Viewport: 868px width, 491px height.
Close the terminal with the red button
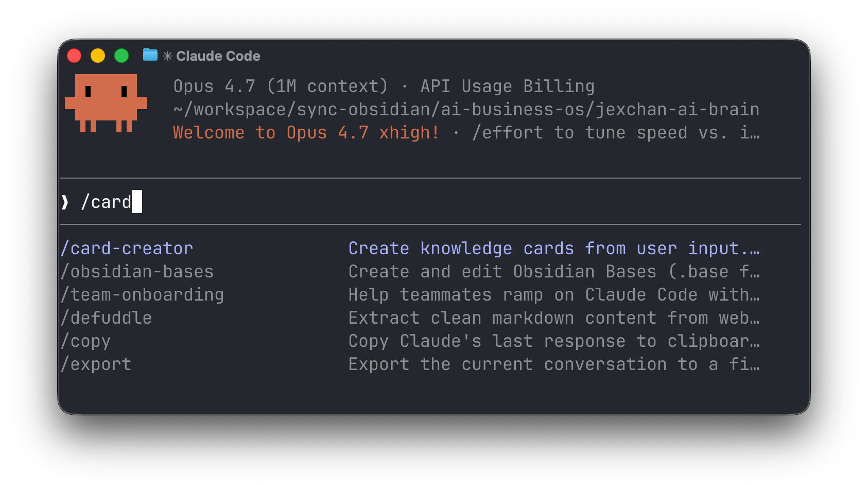pos(74,56)
